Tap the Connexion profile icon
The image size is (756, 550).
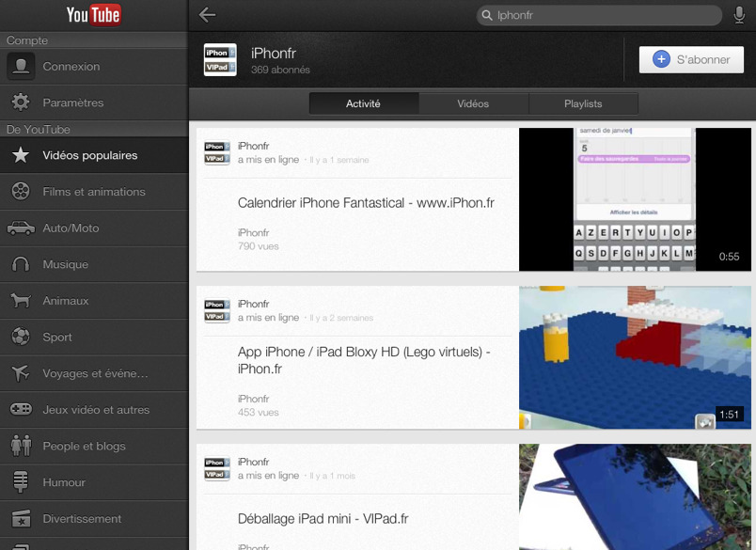tap(21, 66)
